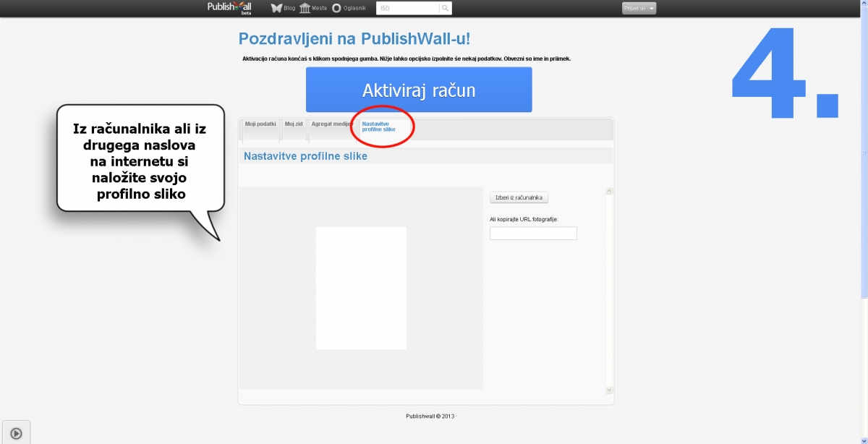Click the photo URL input field
This screenshot has width=868, height=444.
tap(533, 233)
